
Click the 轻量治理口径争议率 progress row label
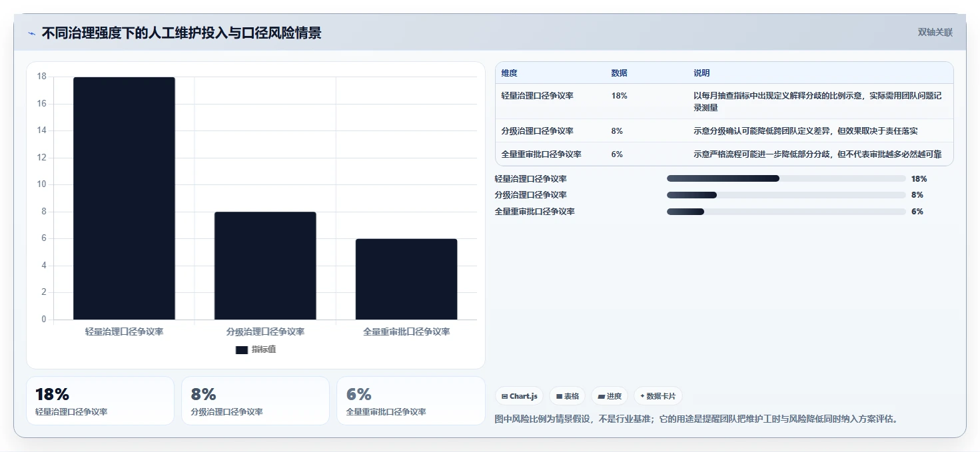[531, 179]
